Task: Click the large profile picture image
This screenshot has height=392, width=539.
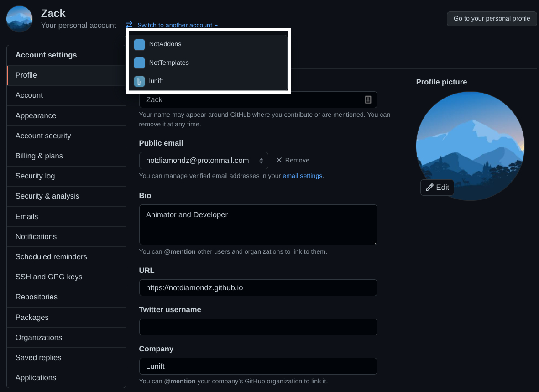Action: pyautogui.click(x=470, y=146)
